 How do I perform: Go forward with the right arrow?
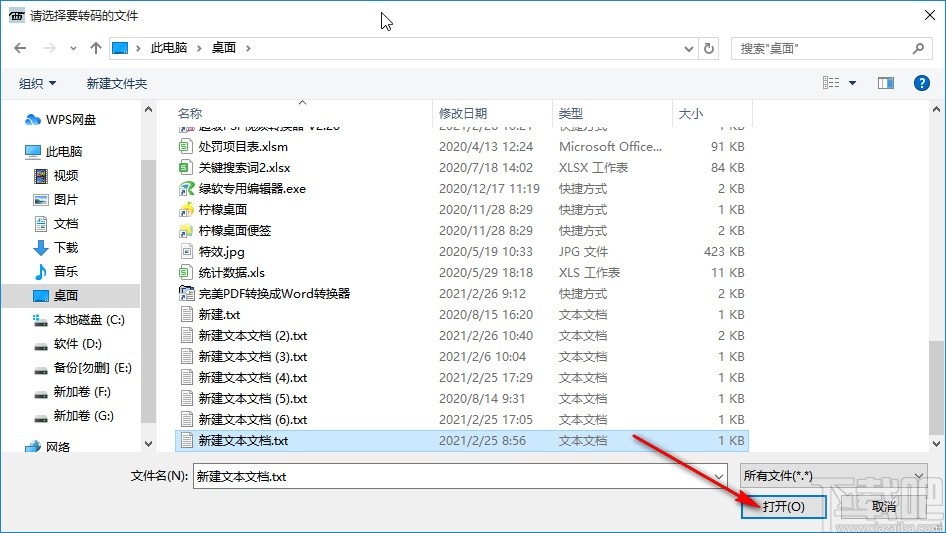[49, 48]
